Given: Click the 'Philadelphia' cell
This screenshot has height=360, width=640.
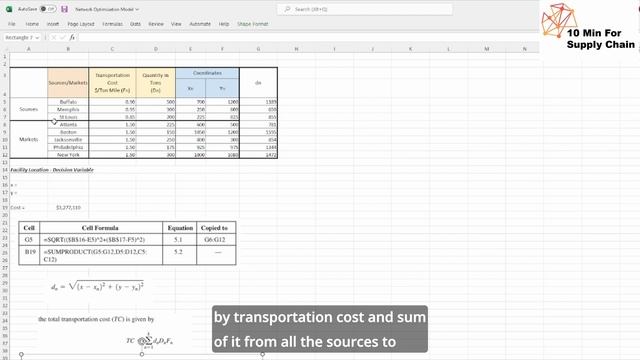Looking at the screenshot, I should click(68, 147).
